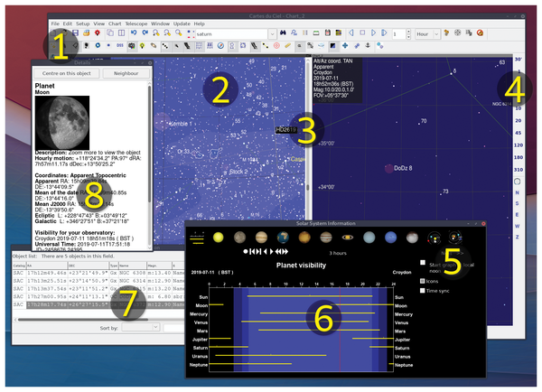Click the 310 field of view button
This screenshot has height=392, width=542.
518,170
